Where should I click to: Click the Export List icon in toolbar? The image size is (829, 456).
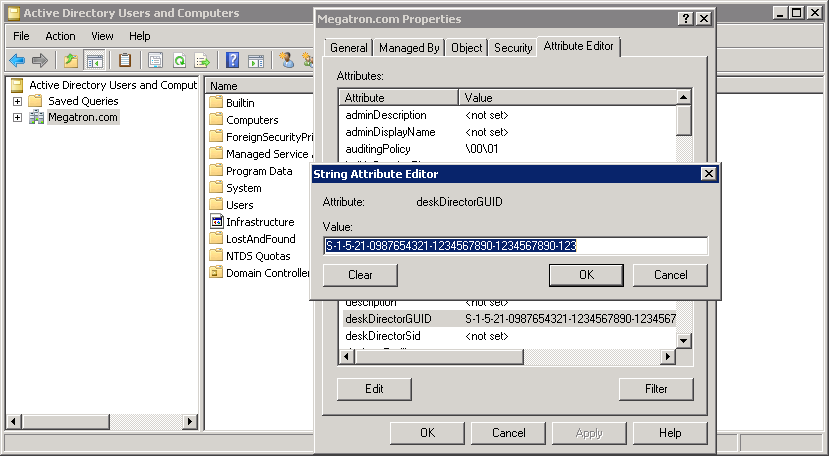tap(202, 60)
